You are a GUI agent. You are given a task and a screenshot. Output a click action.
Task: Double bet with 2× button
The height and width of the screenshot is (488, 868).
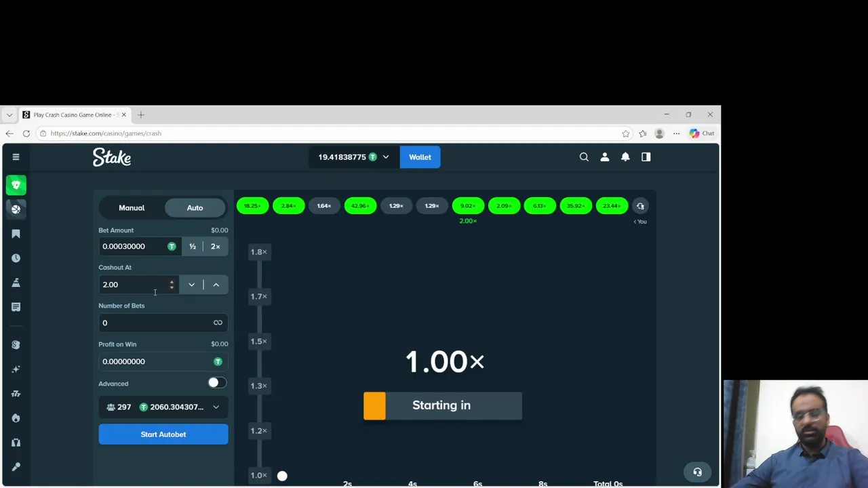pos(216,247)
